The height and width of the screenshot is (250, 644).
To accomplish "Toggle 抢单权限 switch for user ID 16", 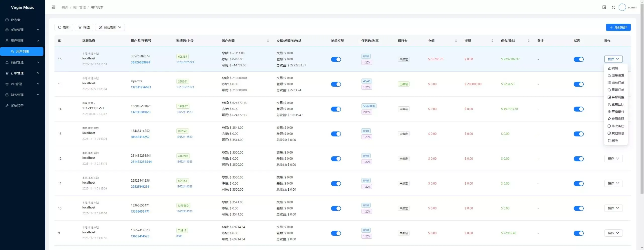I will 336,59.
